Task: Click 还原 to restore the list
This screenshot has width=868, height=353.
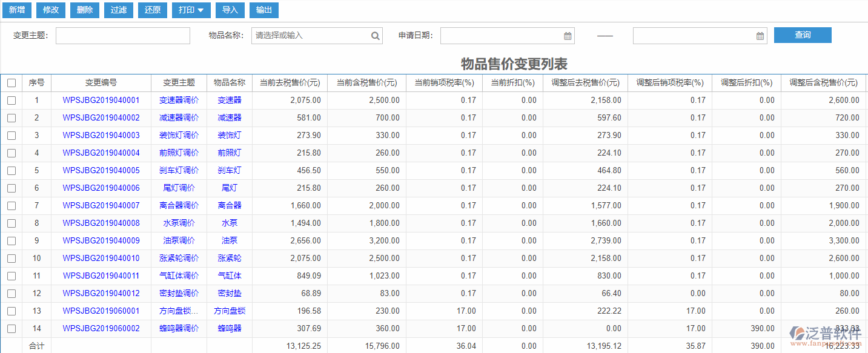Action: coord(152,10)
